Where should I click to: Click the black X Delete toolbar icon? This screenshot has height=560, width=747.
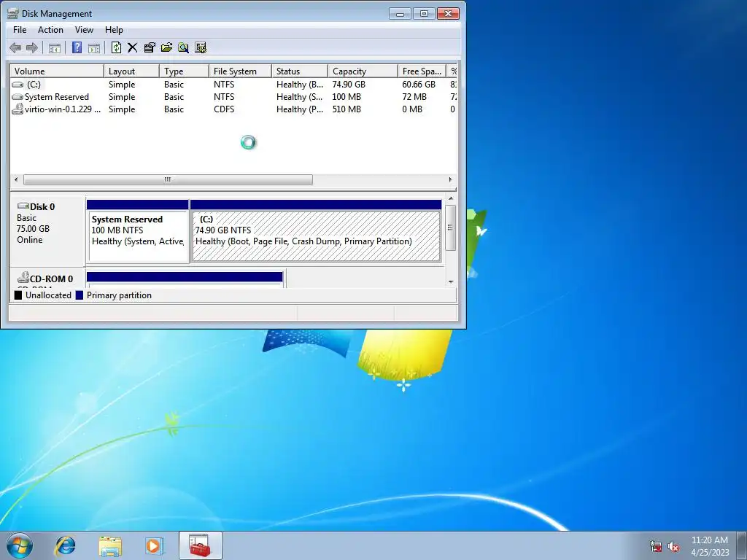point(133,47)
